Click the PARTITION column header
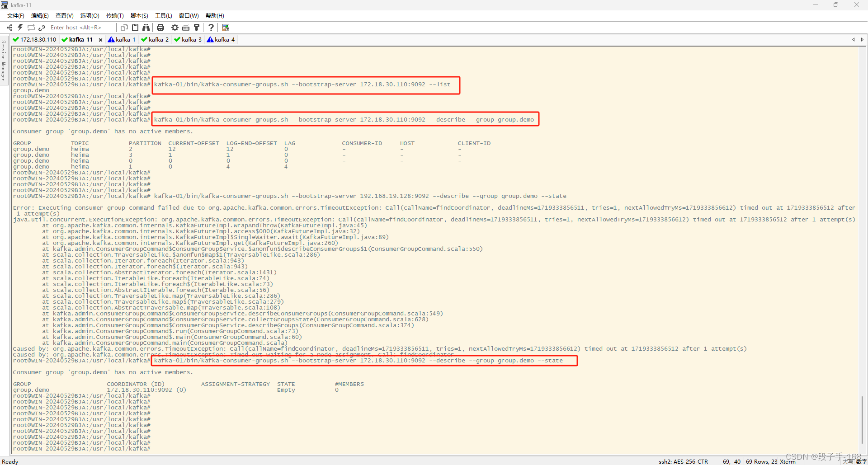Image resolution: width=868 pixels, height=465 pixels. click(145, 143)
